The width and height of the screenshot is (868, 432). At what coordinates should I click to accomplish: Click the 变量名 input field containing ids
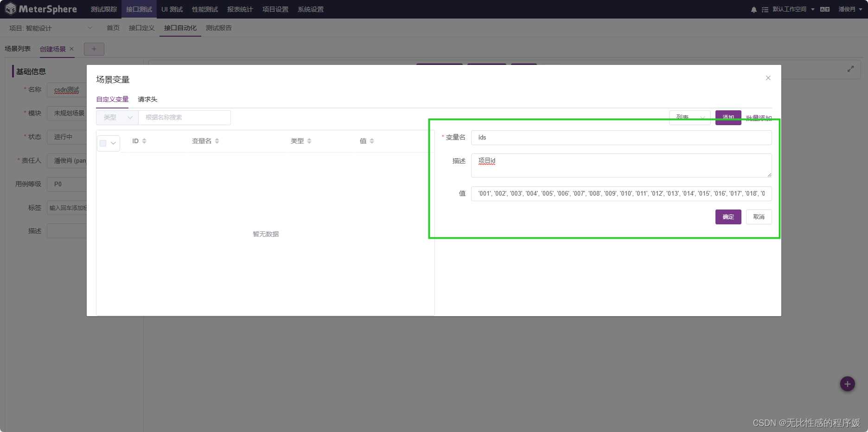[x=621, y=138]
